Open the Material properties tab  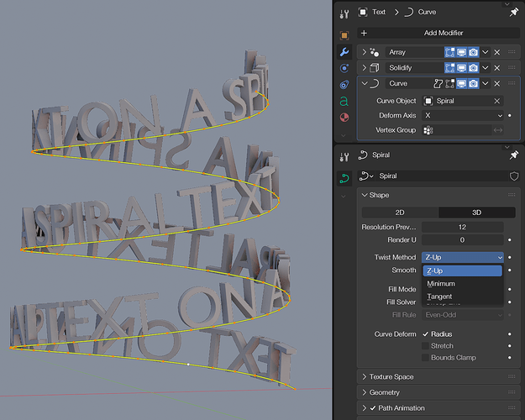344,118
